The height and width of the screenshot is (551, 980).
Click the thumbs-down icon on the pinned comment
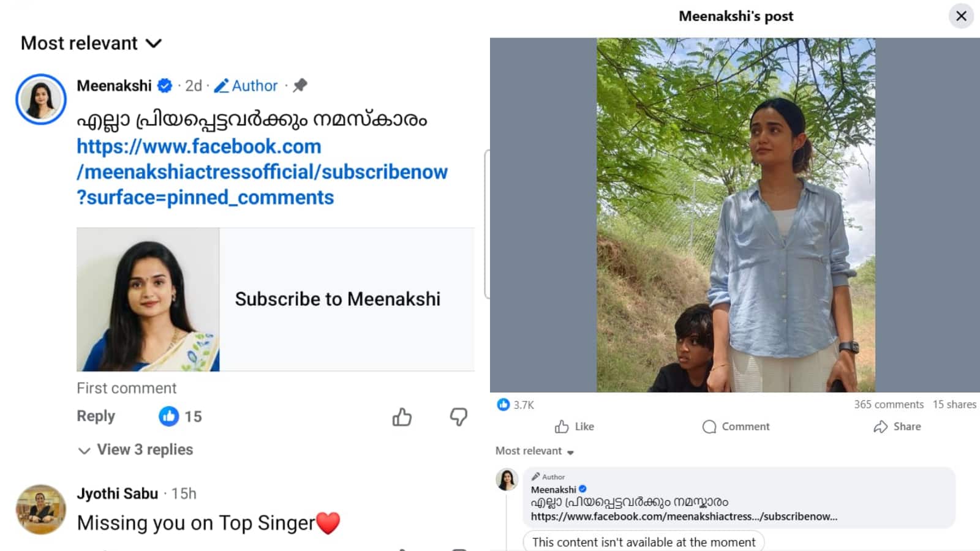tap(458, 417)
